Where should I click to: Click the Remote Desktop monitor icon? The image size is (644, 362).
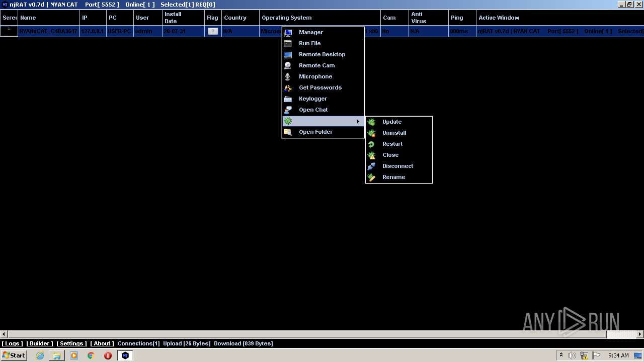pyautogui.click(x=288, y=55)
